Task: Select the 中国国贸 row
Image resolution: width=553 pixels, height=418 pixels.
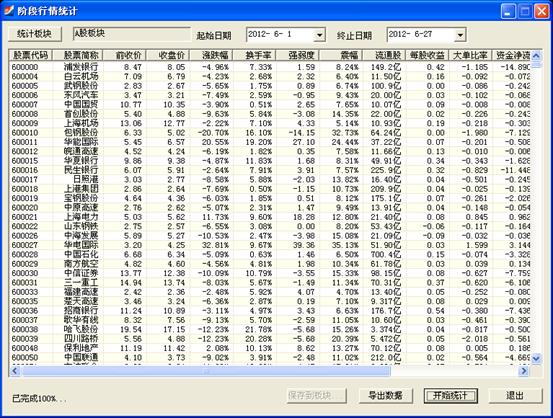Action: point(270,104)
